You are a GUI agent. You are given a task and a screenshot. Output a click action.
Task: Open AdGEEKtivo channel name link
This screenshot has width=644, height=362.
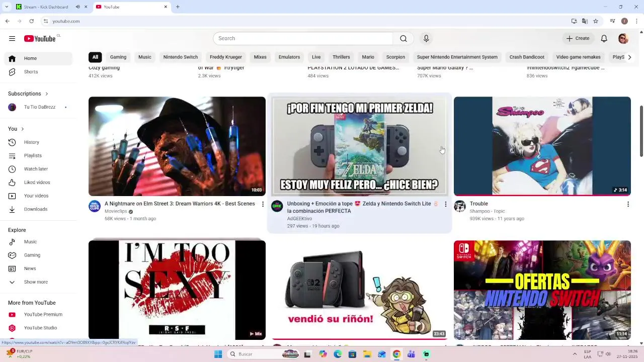point(299,219)
